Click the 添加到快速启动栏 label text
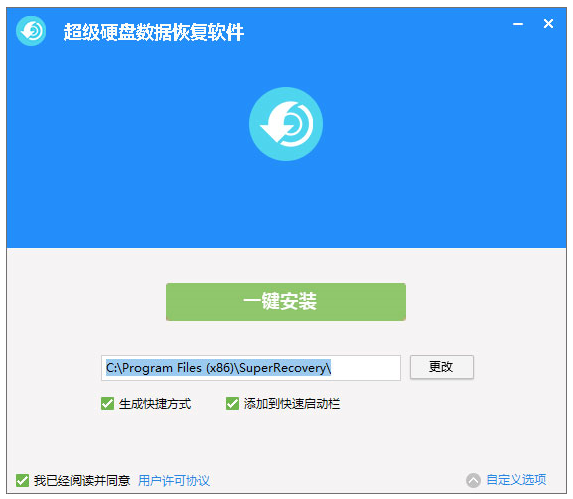This screenshot has height=499, width=573. 292,404
